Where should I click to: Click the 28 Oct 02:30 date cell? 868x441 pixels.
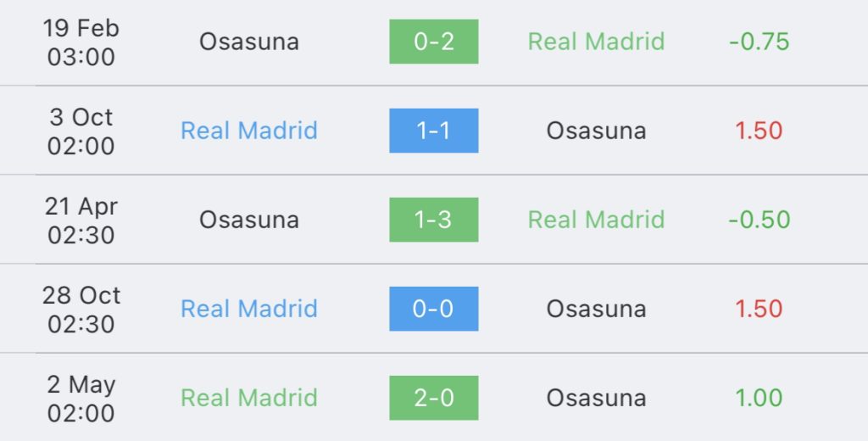(81, 310)
